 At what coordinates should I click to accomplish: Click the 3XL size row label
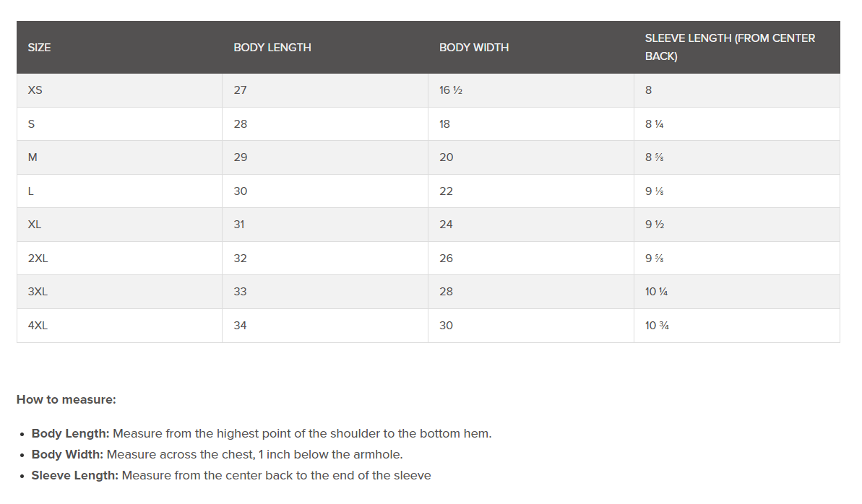point(38,292)
